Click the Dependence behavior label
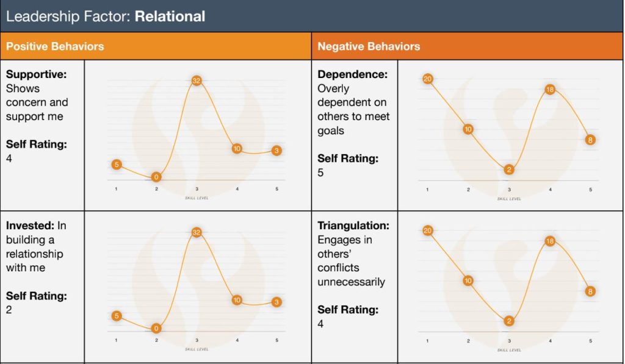Viewport: 625px width, 364px height. coord(352,74)
